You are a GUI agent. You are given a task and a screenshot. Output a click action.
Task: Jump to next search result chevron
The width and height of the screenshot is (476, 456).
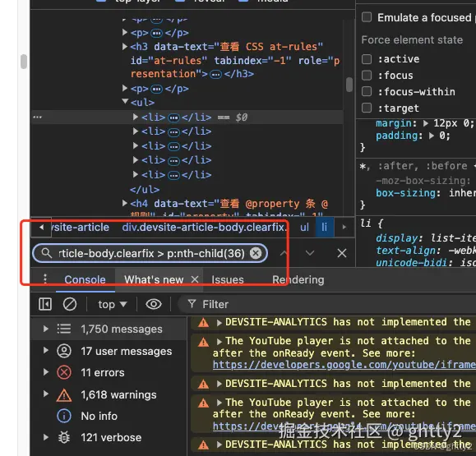(310, 253)
